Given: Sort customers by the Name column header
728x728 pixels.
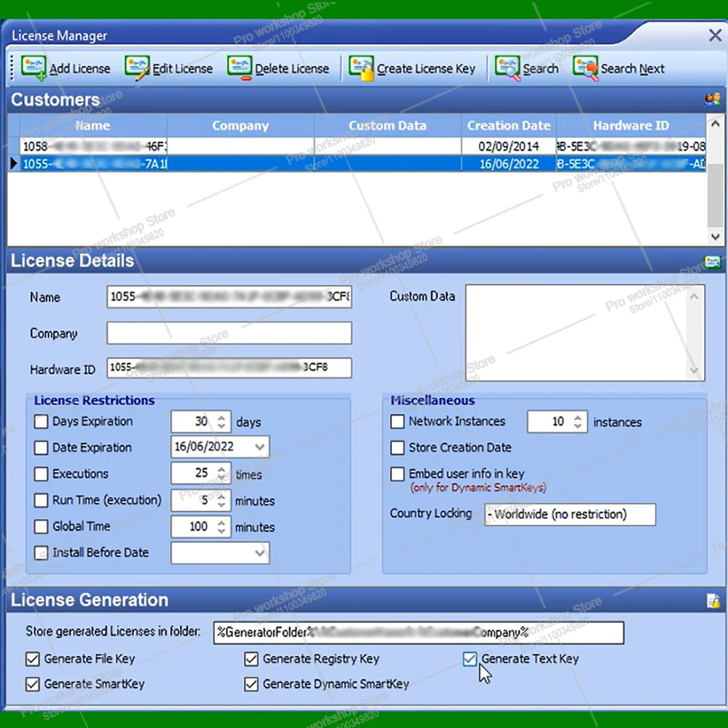Looking at the screenshot, I should point(93,125).
